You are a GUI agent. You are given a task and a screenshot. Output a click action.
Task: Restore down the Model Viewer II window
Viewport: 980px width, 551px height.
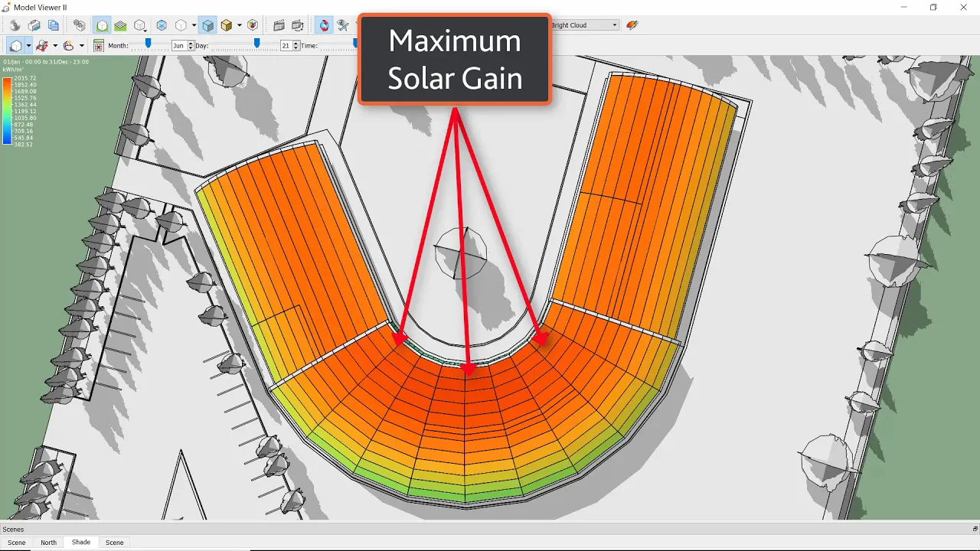tap(933, 7)
